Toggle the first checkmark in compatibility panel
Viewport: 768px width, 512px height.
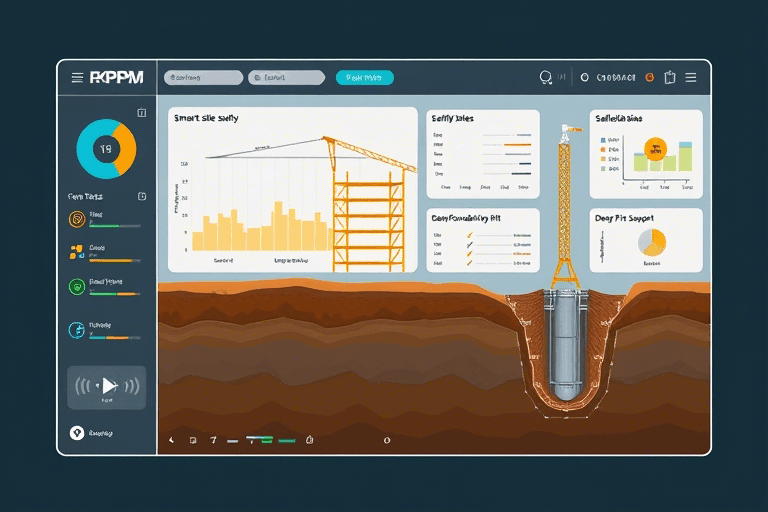pos(468,235)
